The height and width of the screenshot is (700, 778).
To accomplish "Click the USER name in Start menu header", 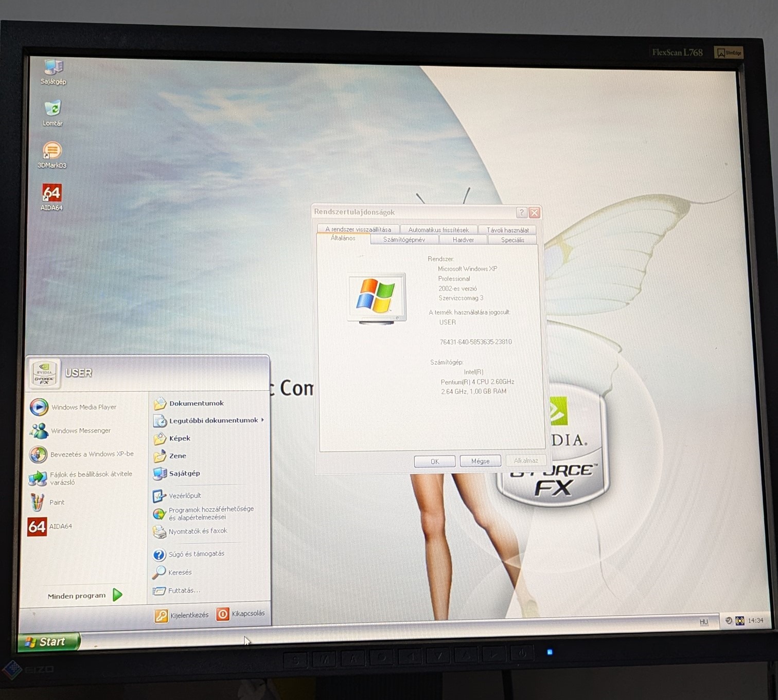I will tap(79, 373).
